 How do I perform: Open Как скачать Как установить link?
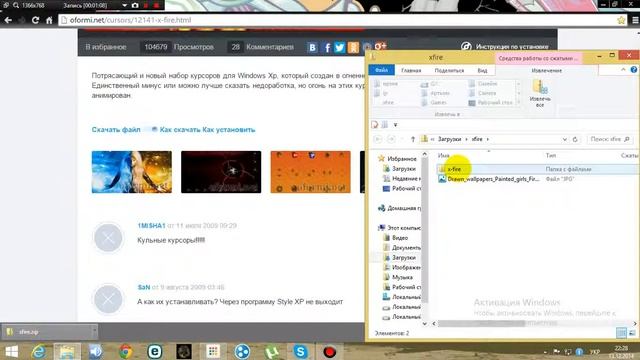(207, 129)
